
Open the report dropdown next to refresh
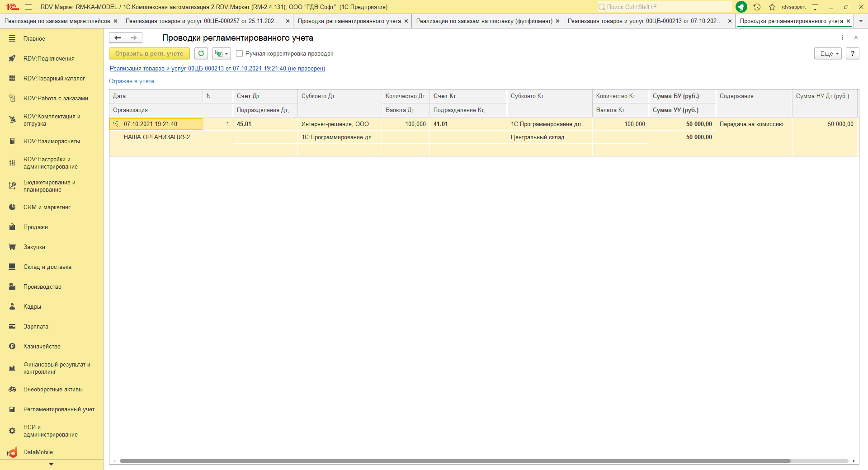(x=222, y=53)
